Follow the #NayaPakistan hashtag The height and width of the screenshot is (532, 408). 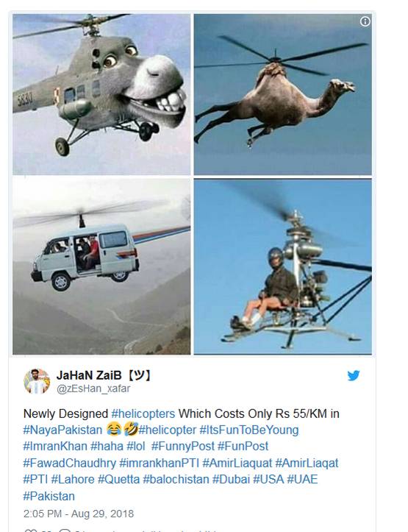tap(62, 430)
